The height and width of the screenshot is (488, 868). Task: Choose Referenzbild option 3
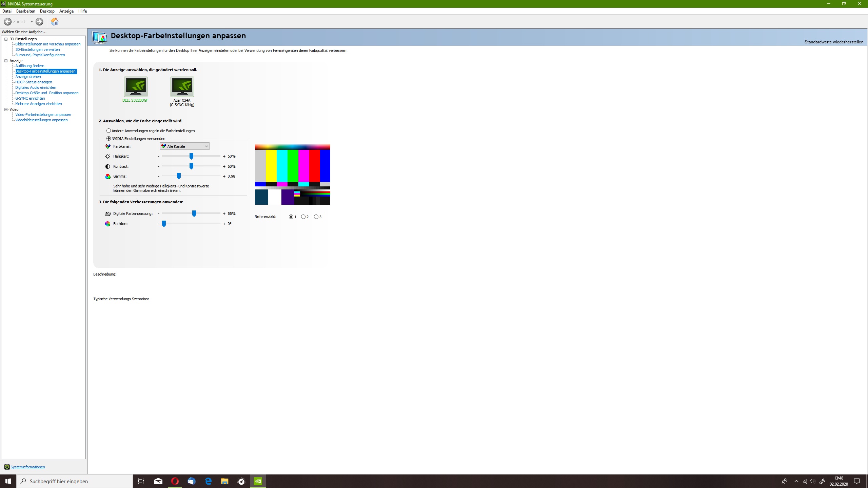click(x=316, y=217)
